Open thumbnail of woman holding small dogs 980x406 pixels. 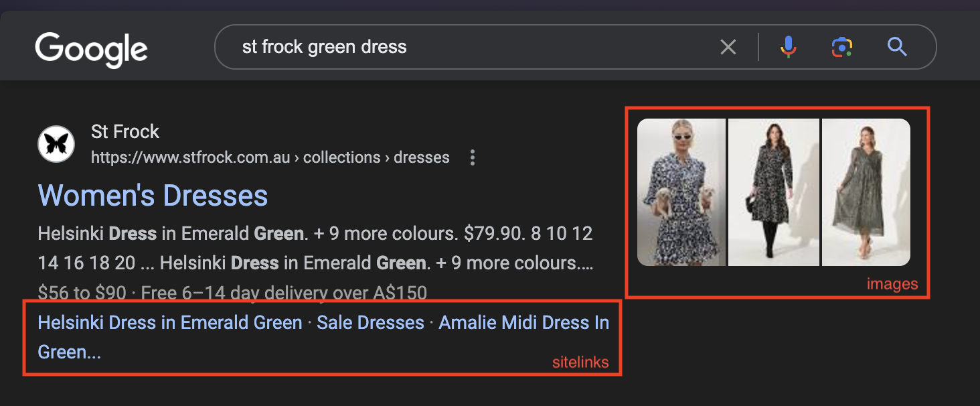click(x=681, y=192)
